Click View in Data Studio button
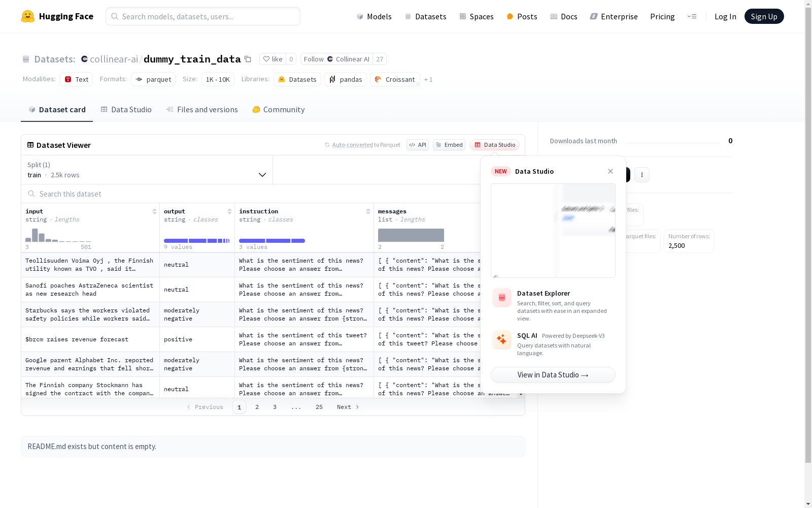Image resolution: width=812 pixels, height=508 pixels. pos(553,375)
